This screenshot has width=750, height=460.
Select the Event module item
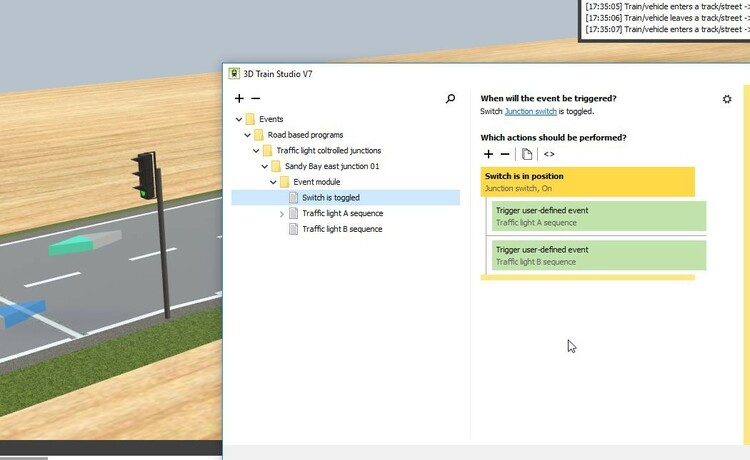(317, 182)
